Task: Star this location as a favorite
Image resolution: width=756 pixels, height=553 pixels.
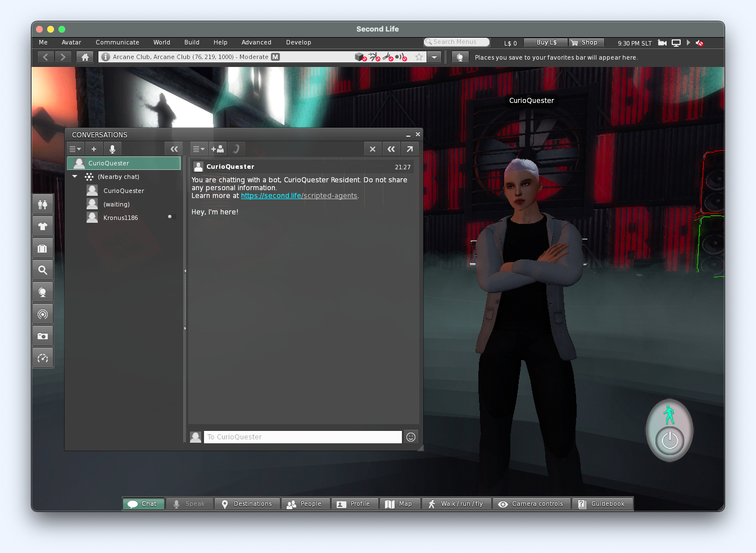Action: [x=419, y=57]
